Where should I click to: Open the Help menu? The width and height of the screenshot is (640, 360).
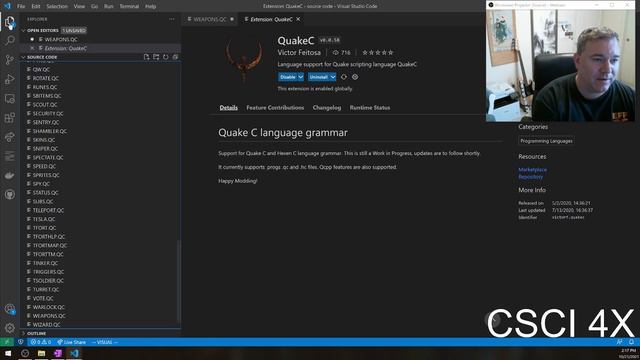tap(151, 6)
